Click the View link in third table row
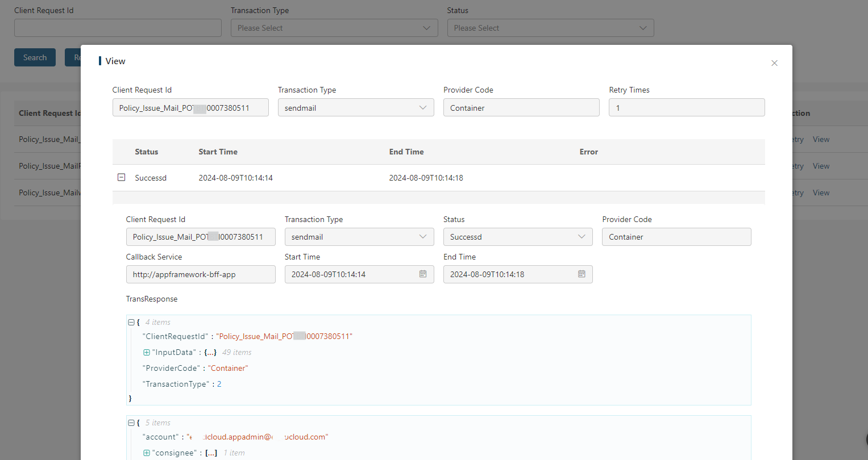The height and width of the screenshot is (460, 868). (821, 193)
